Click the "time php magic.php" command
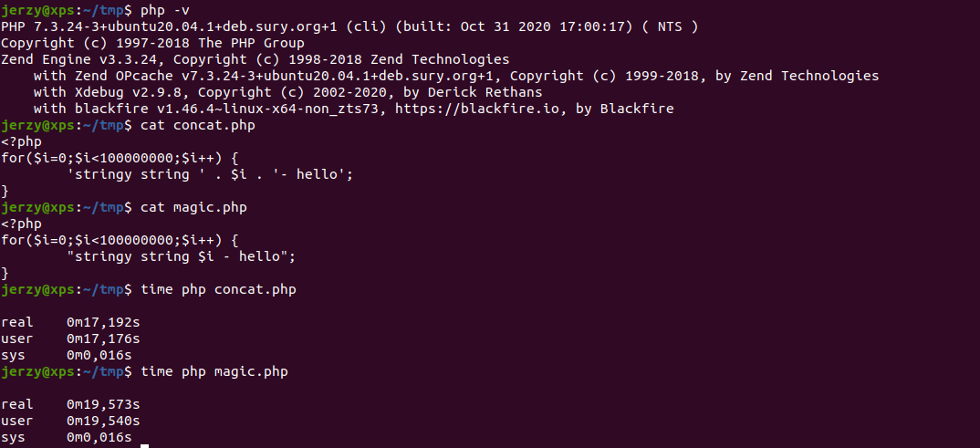This screenshot has width=980, height=448. [x=214, y=371]
